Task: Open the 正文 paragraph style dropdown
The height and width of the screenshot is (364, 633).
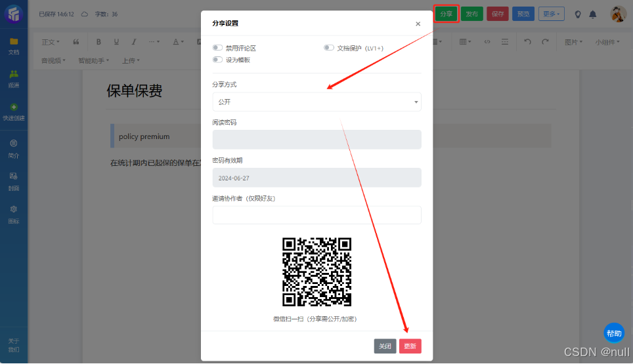Action: [51, 42]
